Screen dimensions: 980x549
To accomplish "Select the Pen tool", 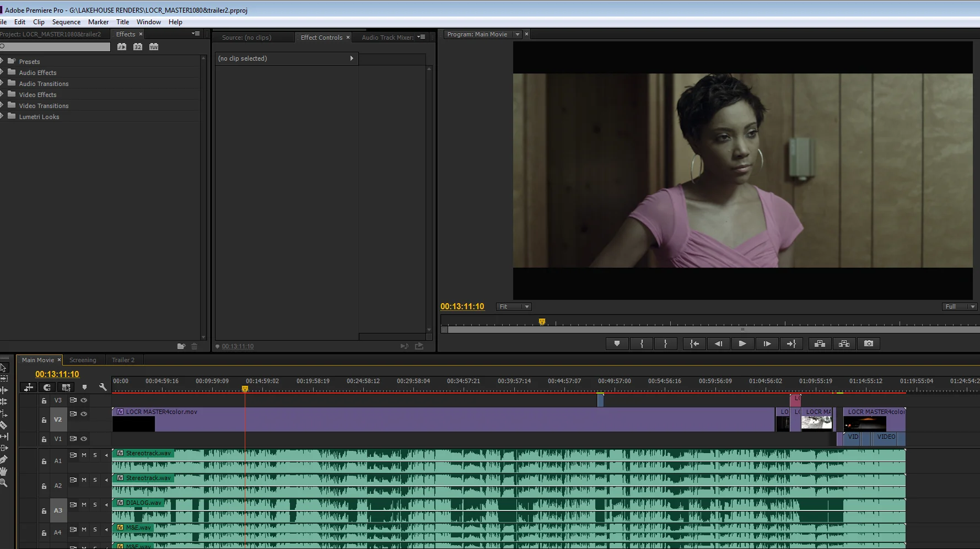I will coord(3,460).
